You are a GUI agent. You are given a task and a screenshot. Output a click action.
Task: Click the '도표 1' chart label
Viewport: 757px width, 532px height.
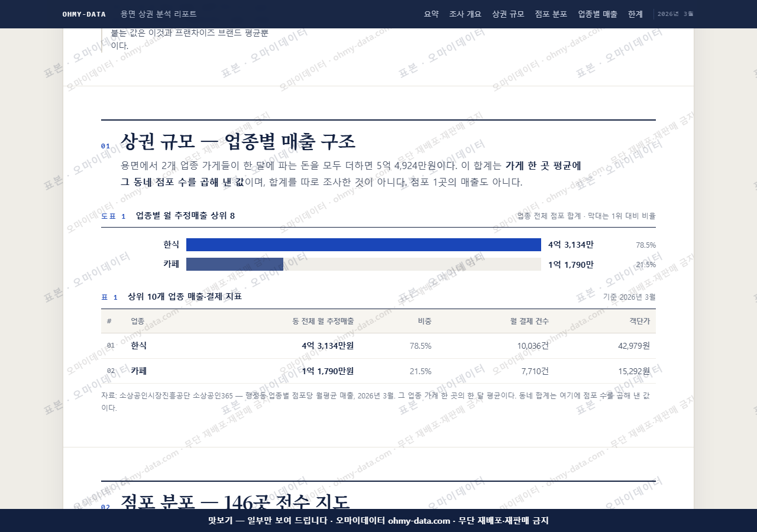click(x=113, y=216)
